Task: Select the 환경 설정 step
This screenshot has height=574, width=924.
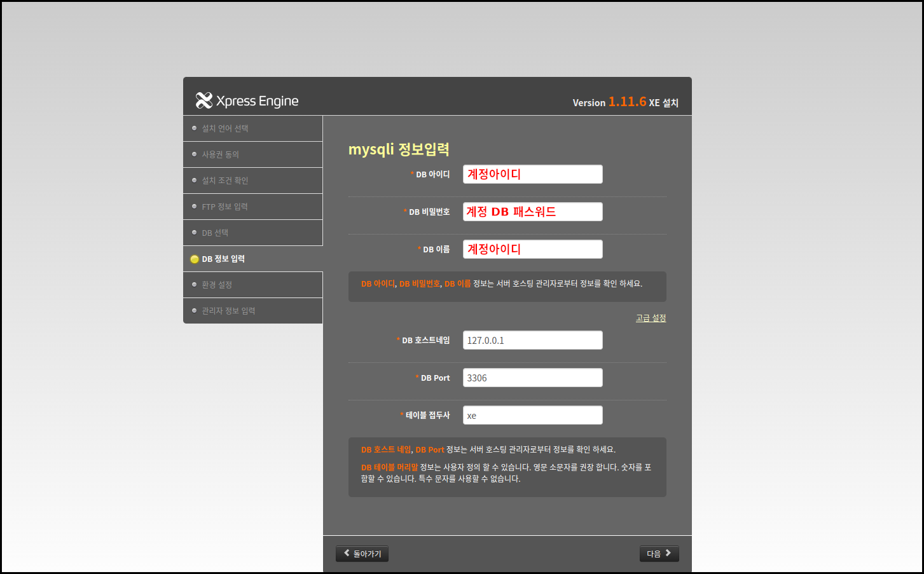Action: [253, 285]
